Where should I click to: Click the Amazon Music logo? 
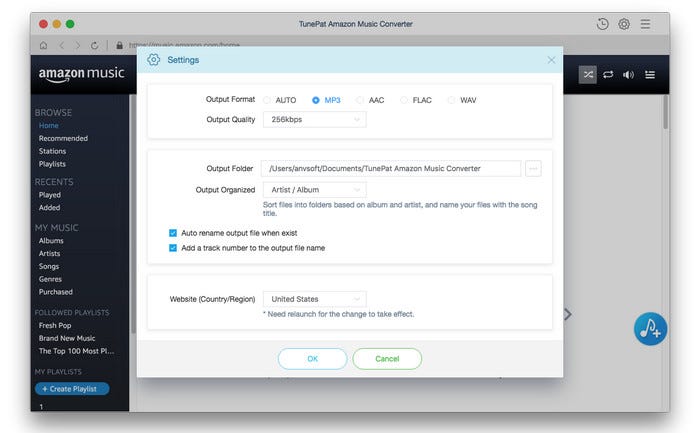click(81, 74)
